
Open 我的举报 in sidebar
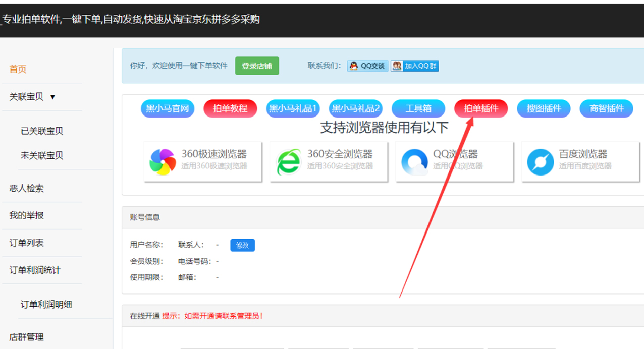[x=27, y=215]
